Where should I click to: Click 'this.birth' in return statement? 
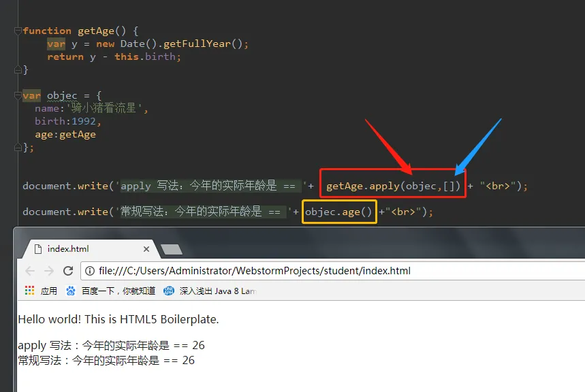pyautogui.click(x=145, y=56)
